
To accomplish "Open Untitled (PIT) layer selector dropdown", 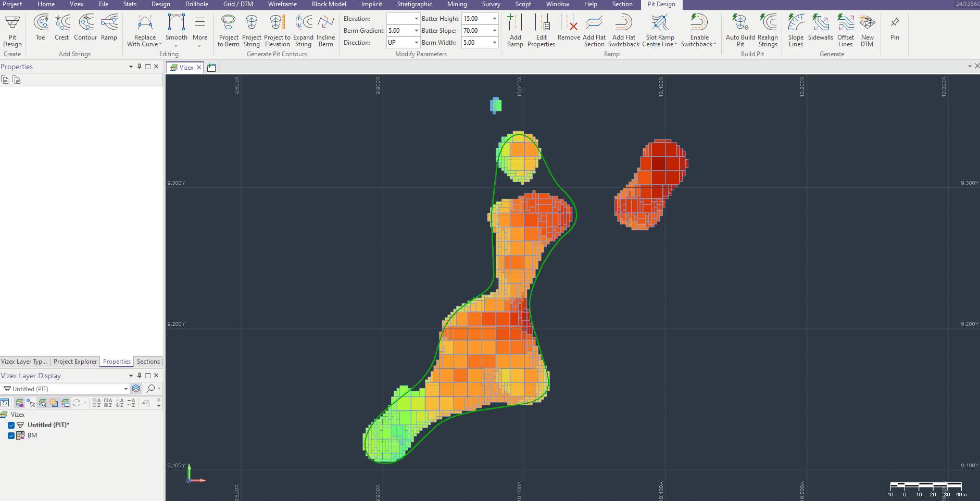I will pos(125,389).
